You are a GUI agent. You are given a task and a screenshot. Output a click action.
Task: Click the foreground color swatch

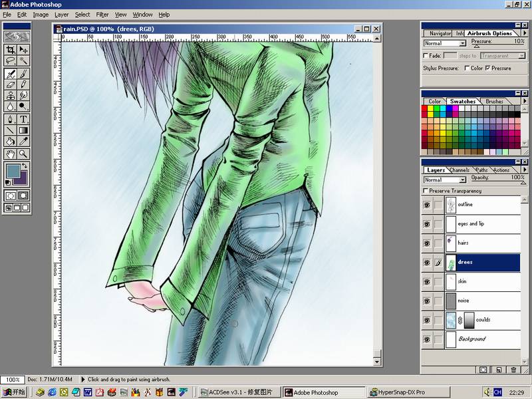14,171
